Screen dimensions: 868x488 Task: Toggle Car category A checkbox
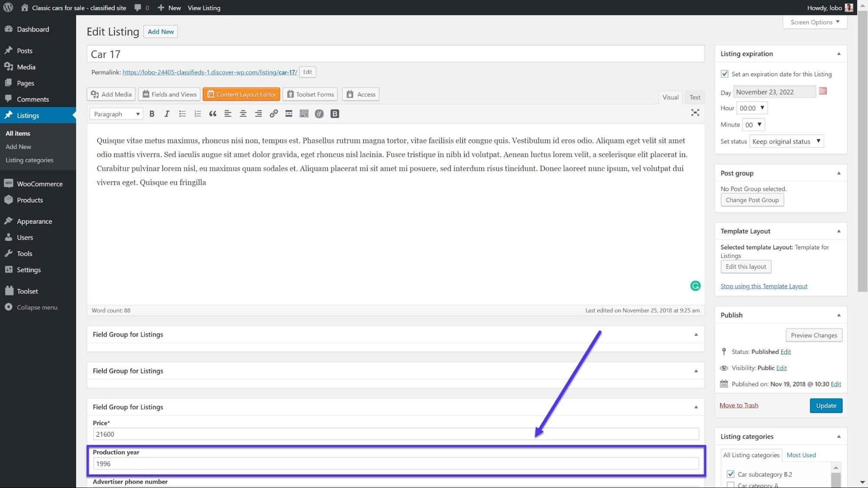730,485
